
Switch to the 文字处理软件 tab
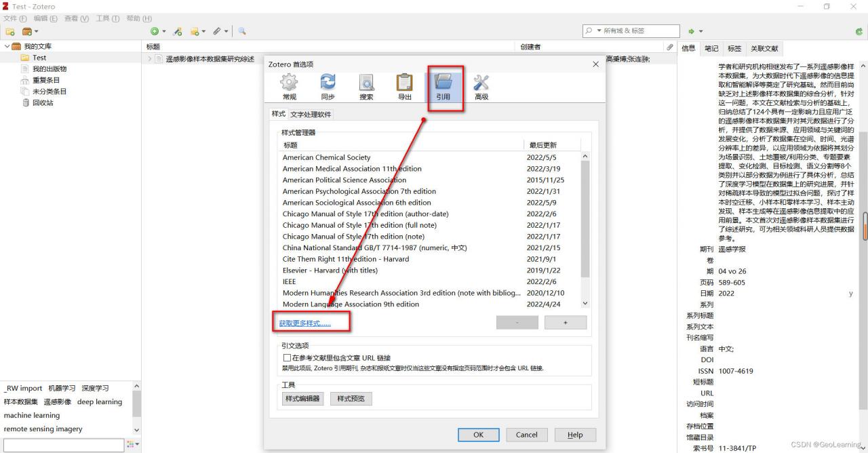(x=311, y=114)
